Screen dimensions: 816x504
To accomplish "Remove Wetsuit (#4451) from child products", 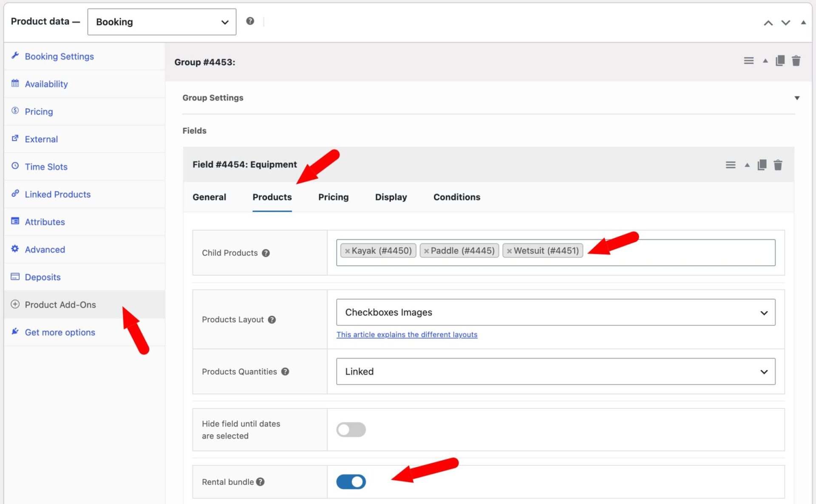I will coord(509,251).
